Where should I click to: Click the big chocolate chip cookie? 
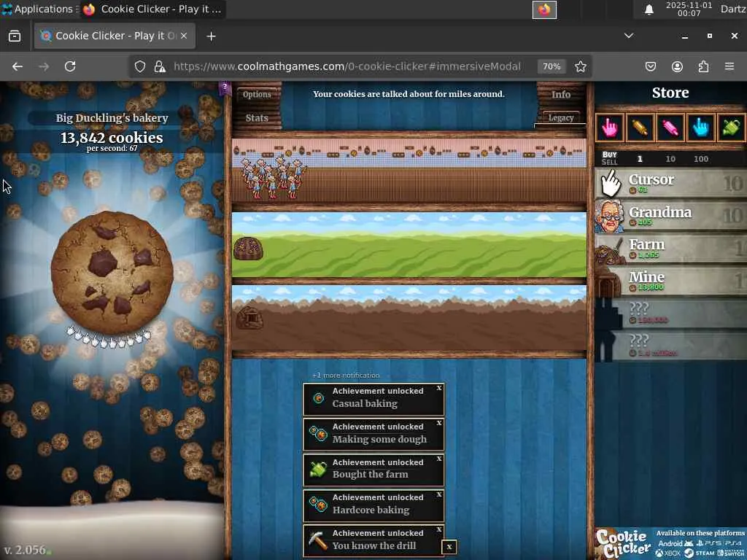point(112,272)
